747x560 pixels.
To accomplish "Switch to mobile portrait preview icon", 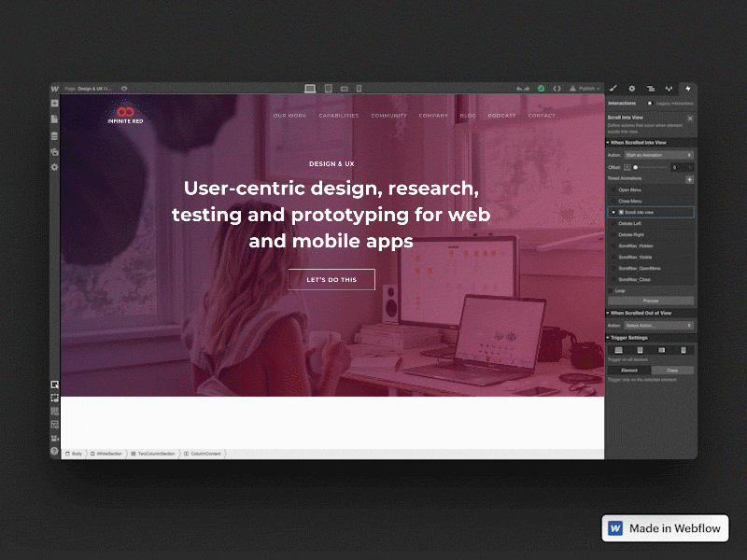I will [360, 88].
